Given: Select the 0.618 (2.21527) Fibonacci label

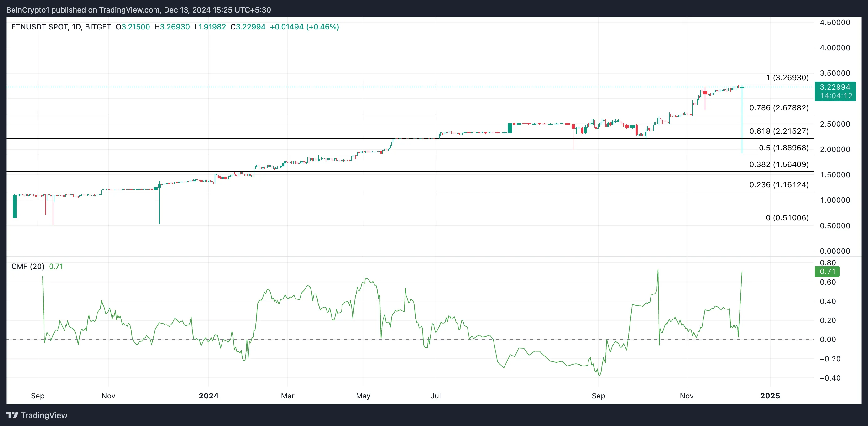Looking at the screenshot, I should (779, 131).
